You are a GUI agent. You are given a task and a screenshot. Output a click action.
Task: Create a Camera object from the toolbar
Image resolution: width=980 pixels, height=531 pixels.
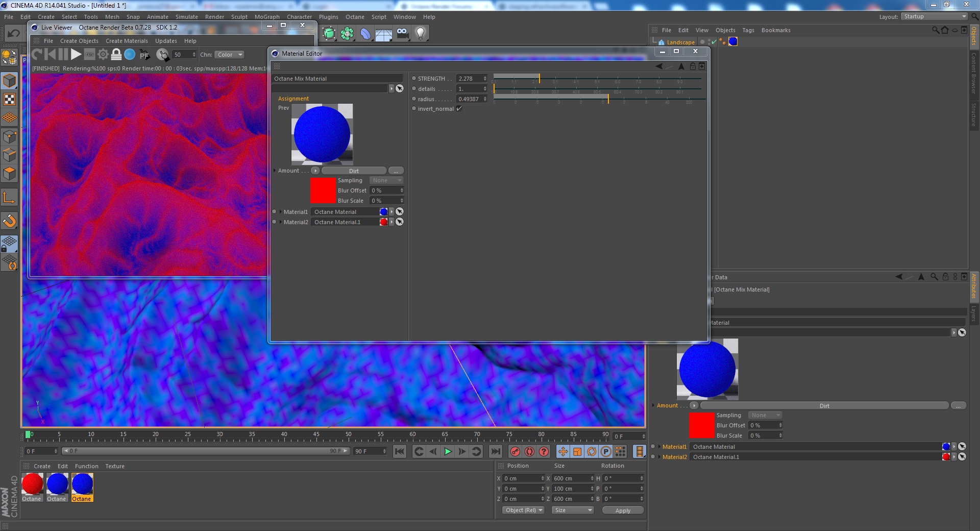(402, 34)
